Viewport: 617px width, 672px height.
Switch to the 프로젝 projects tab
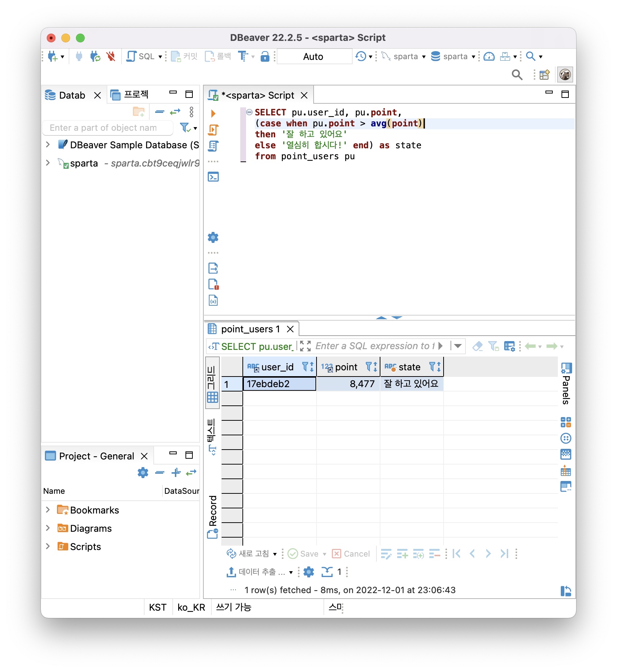pos(130,95)
